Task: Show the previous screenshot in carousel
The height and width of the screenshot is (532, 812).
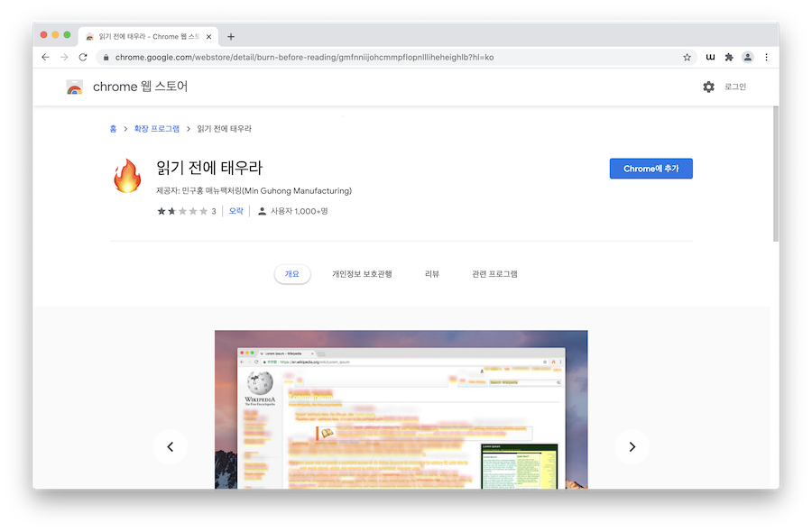Action: tap(170, 446)
